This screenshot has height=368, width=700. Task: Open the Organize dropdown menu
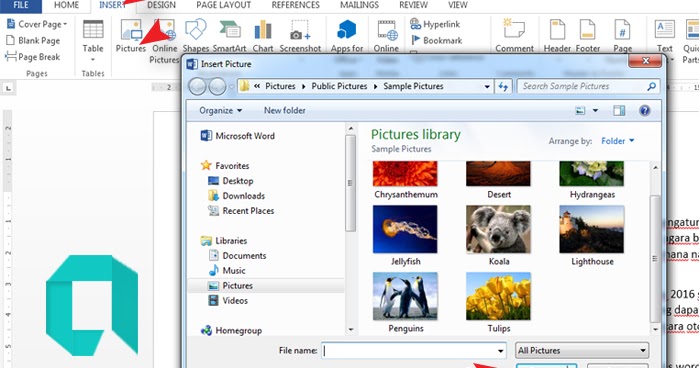pos(221,110)
